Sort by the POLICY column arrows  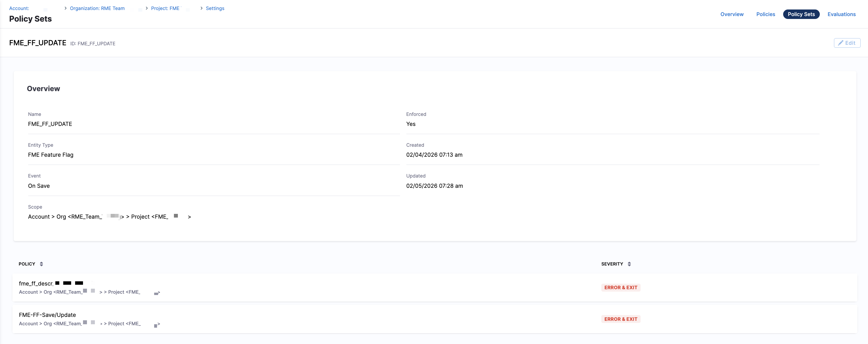[x=41, y=264]
